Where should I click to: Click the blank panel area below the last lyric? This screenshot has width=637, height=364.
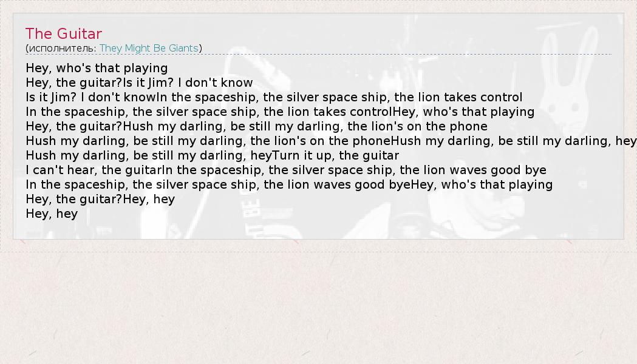click(364, 227)
